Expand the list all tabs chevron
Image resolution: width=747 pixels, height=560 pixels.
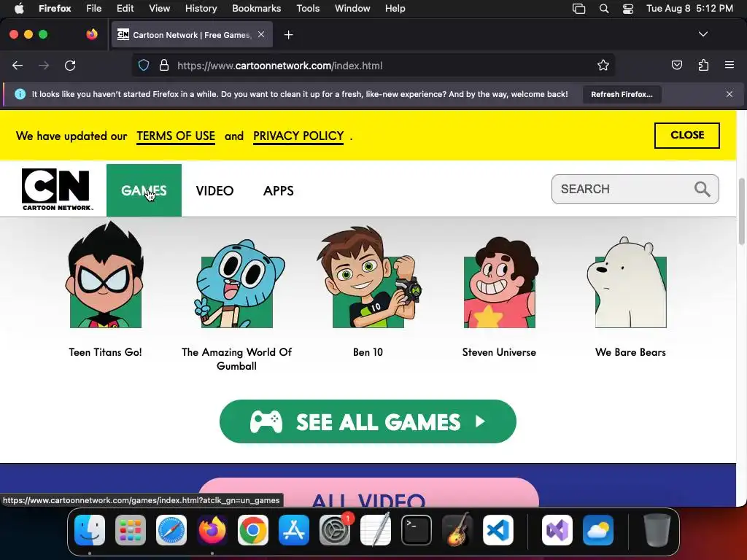pos(703,34)
